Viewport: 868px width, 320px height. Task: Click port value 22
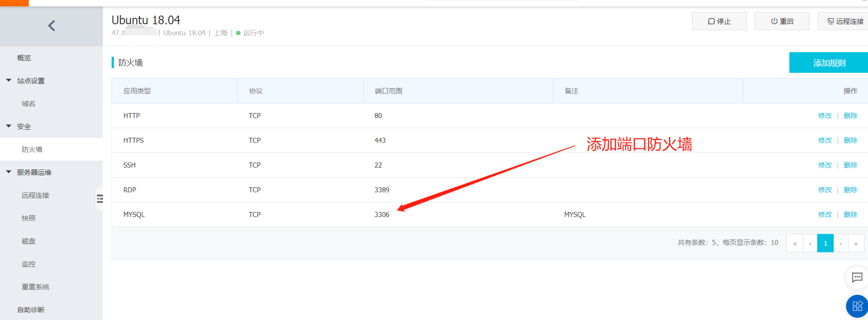pyautogui.click(x=378, y=165)
